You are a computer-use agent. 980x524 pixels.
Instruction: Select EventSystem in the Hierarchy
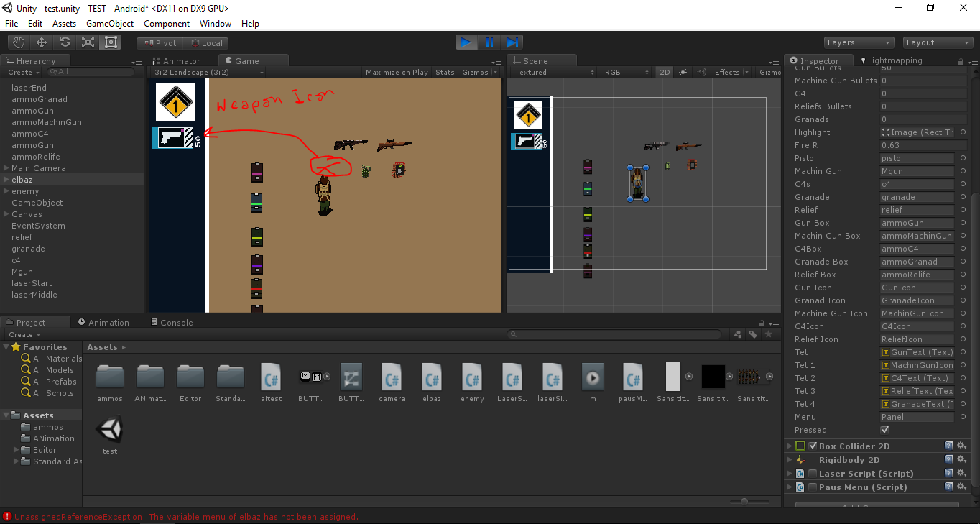(38, 226)
